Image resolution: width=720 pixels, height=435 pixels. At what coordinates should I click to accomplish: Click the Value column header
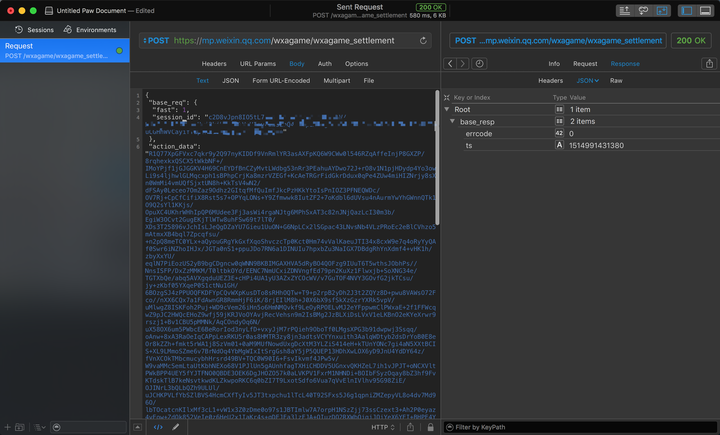(578, 97)
